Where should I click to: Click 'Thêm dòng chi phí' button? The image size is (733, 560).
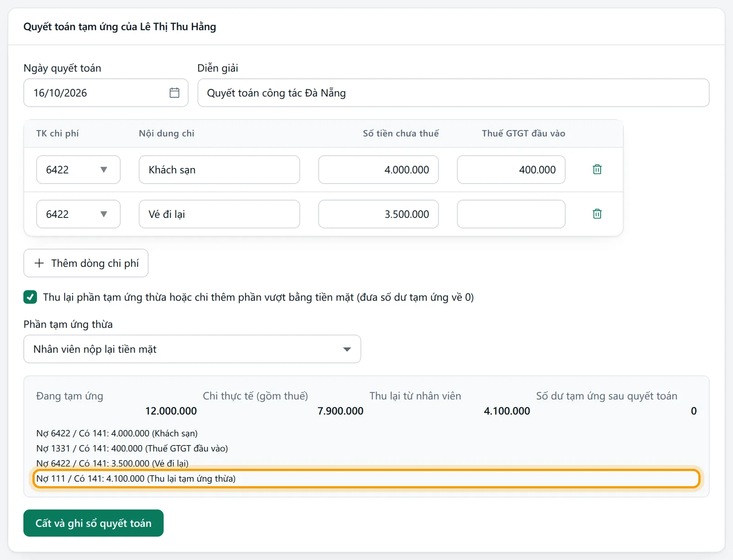pyautogui.click(x=86, y=263)
